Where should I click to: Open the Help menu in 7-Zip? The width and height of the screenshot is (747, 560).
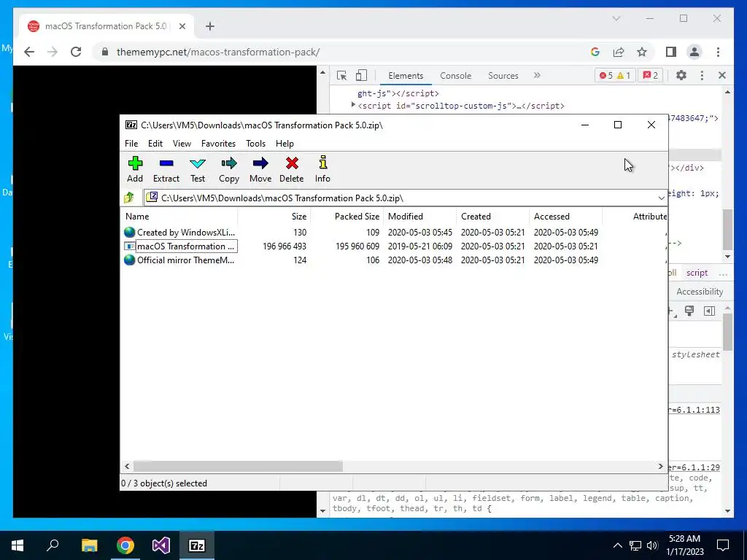285,144
